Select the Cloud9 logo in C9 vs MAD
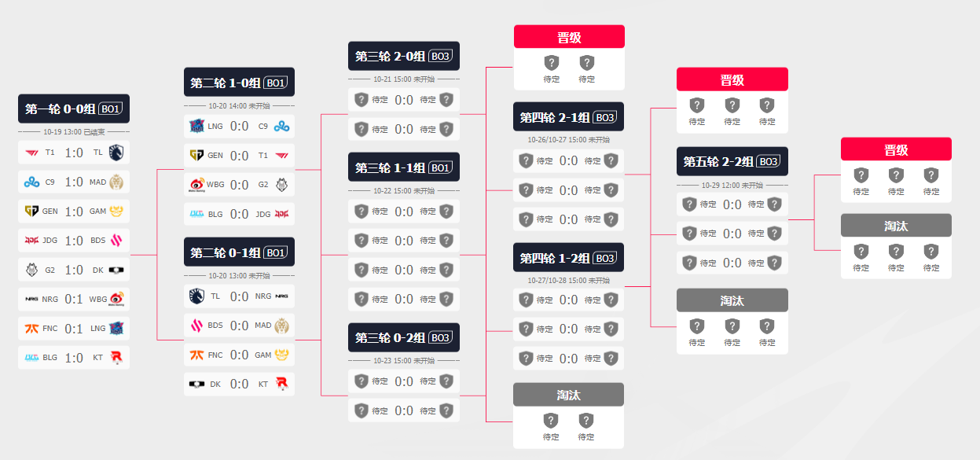This screenshot has width=980, height=460. tap(32, 182)
